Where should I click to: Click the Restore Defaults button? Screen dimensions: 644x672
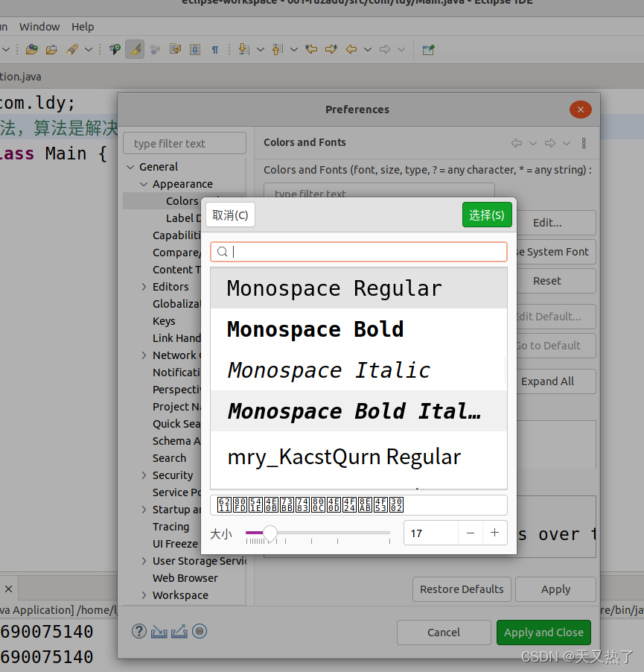462,589
